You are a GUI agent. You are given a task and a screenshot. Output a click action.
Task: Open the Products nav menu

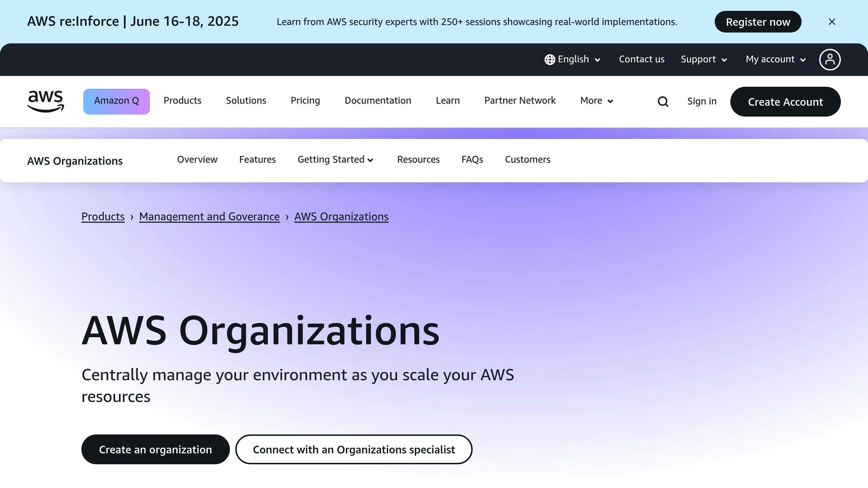[x=182, y=101]
